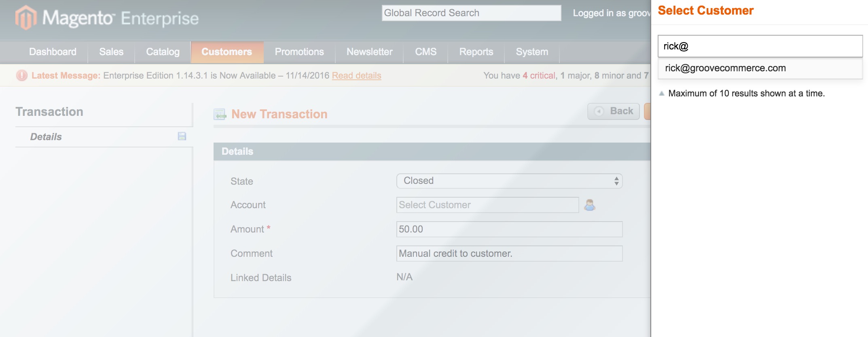The width and height of the screenshot is (868, 337).
Task: Click the save icon in Details tab
Action: click(182, 136)
